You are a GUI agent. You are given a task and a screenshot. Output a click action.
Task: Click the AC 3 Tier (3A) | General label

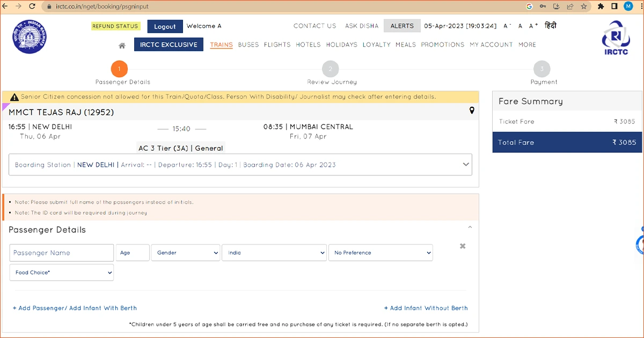180,148
